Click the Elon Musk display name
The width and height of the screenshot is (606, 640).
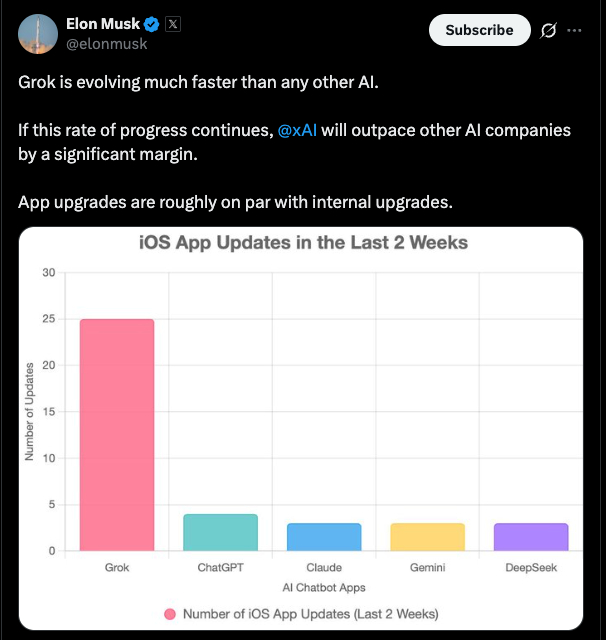(102, 24)
